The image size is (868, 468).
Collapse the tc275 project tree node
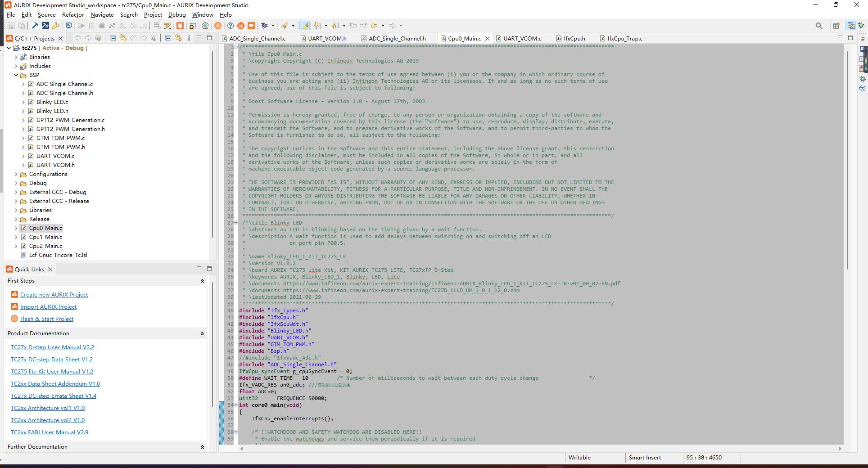[x=9, y=48]
